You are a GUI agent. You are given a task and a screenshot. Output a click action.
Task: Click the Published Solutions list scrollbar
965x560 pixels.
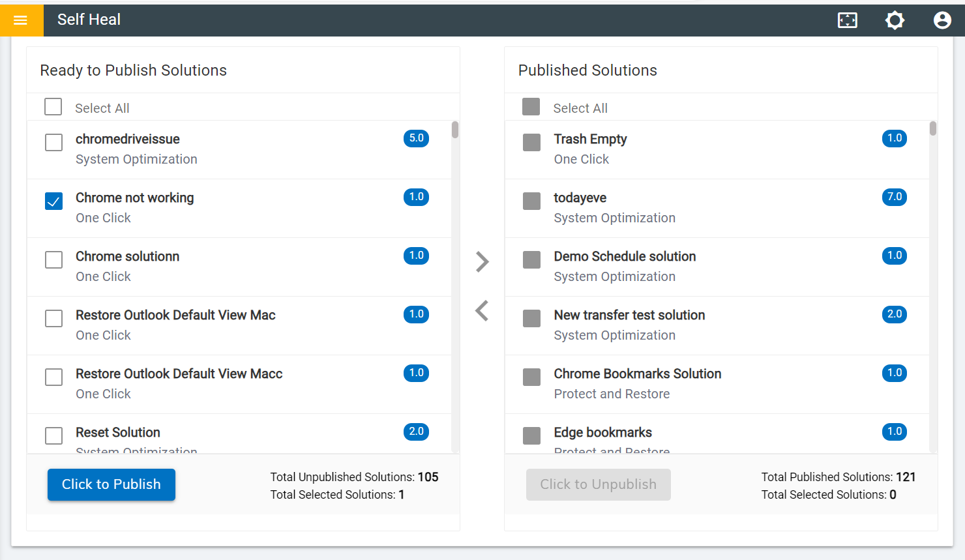[933, 128]
